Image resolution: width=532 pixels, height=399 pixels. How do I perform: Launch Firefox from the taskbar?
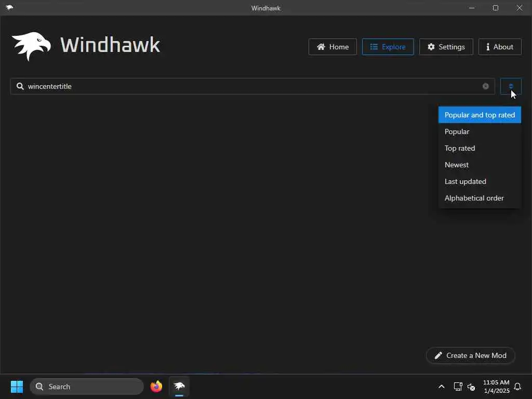156,387
